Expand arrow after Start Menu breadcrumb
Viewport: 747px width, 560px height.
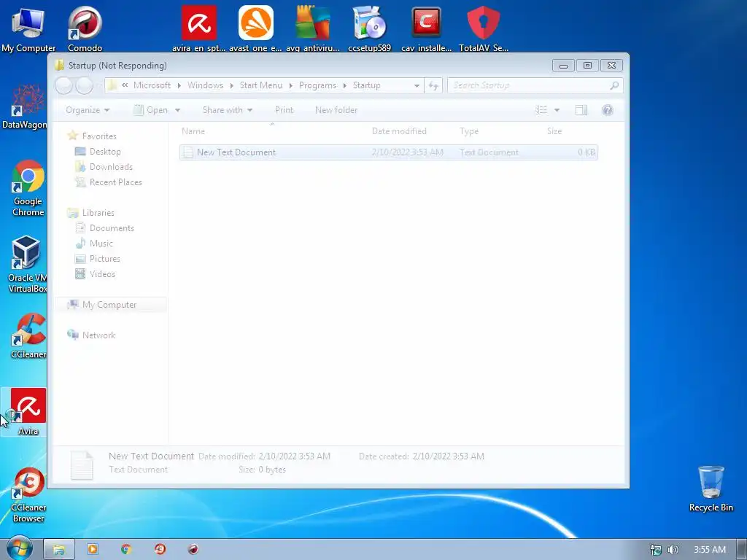coord(290,86)
